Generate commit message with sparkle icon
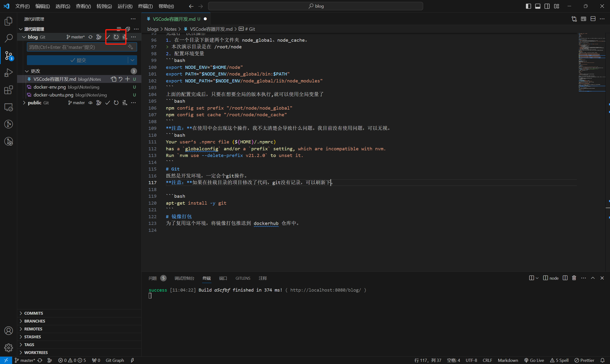This screenshot has height=364, width=610. click(131, 47)
